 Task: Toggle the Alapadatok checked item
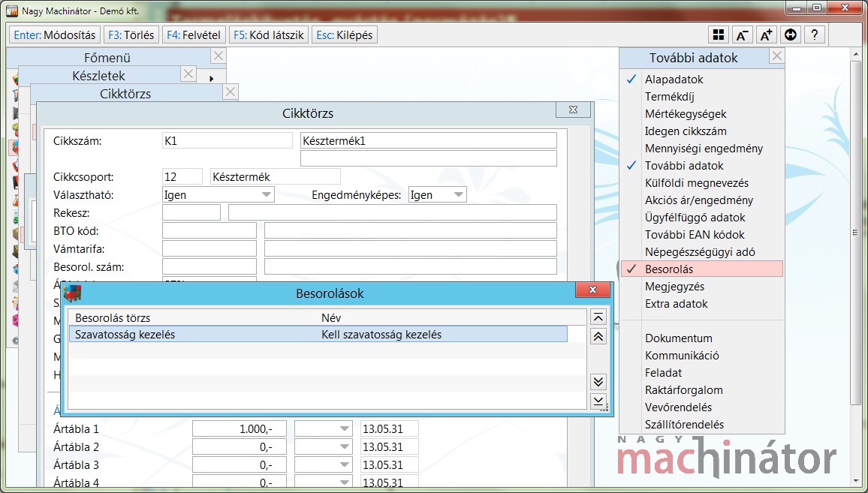[x=674, y=80]
